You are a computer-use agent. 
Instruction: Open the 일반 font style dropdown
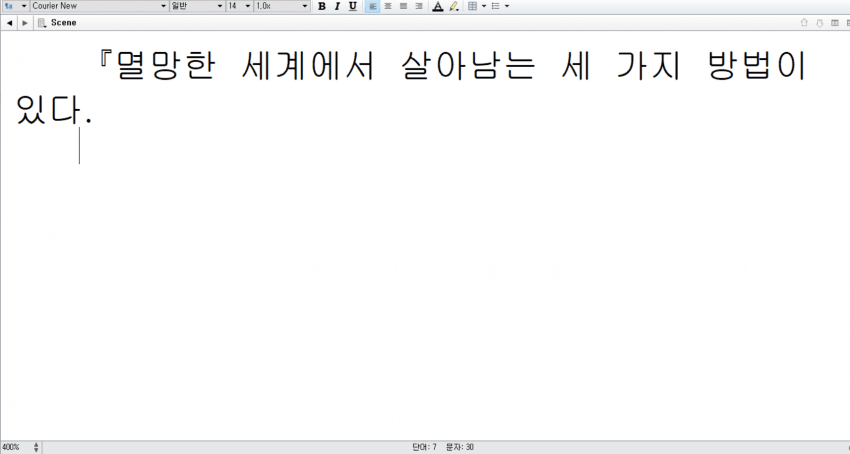point(196,6)
